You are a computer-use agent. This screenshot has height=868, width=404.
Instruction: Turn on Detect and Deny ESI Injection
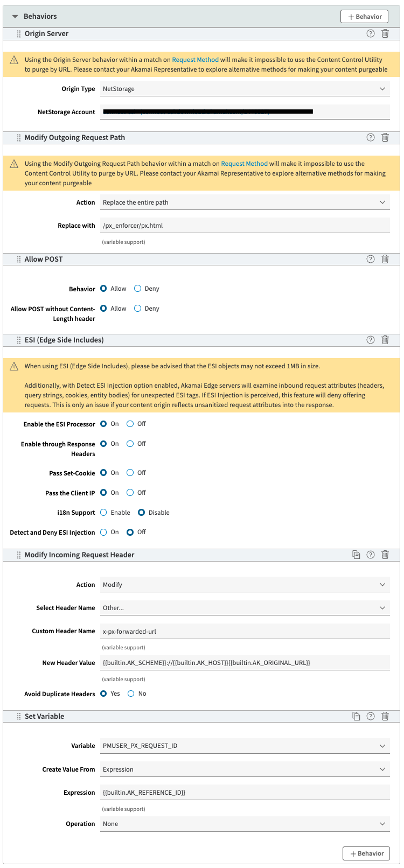tap(104, 533)
